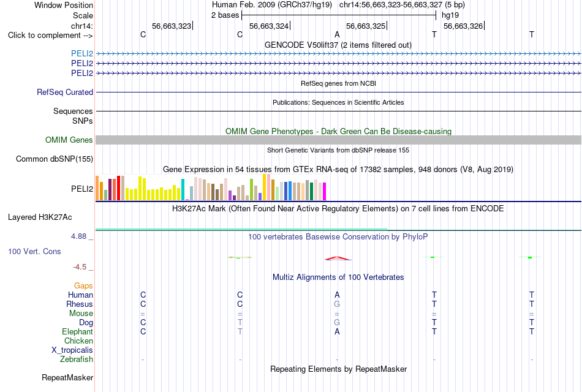Image resolution: width=582 pixels, height=392 pixels.
Task: Click the G base in the Dog row
Action: [x=337, y=322]
